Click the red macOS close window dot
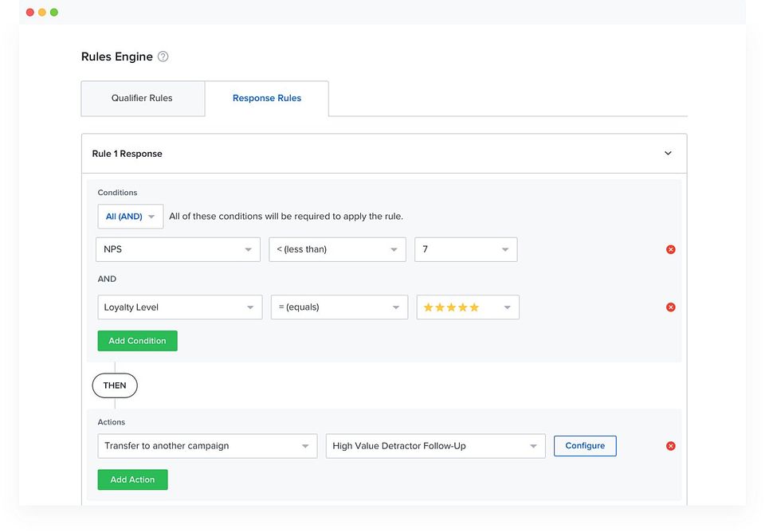Screen dimensions: 765x532 pyautogui.click(x=30, y=13)
